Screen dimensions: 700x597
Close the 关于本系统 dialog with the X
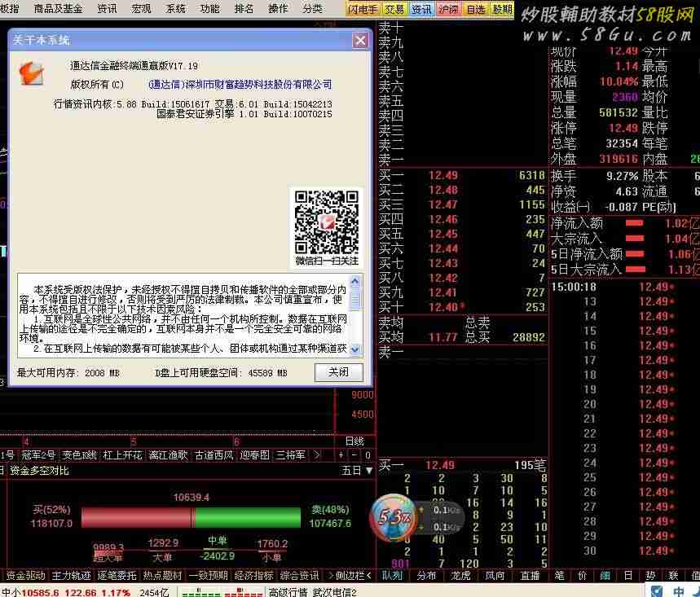tap(360, 41)
